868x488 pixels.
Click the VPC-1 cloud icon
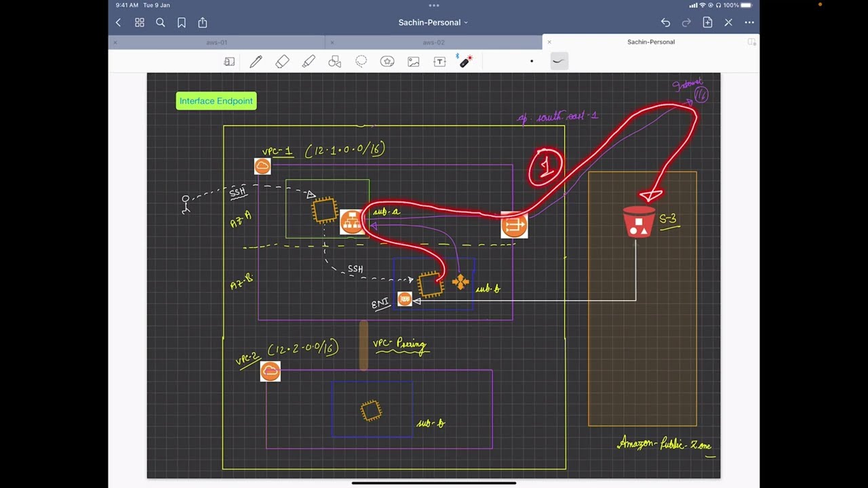click(x=262, y=166)
